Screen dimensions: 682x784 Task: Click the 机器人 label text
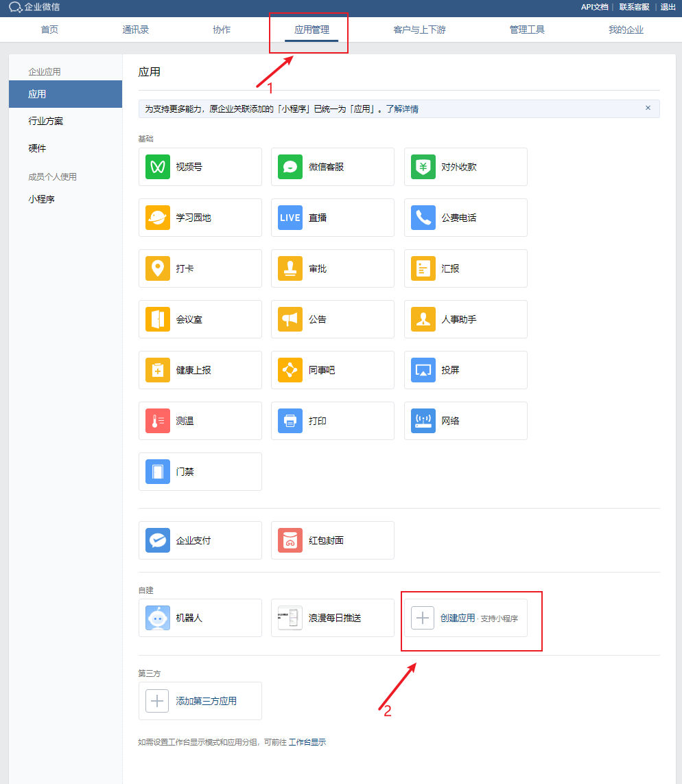click(189, 618)
